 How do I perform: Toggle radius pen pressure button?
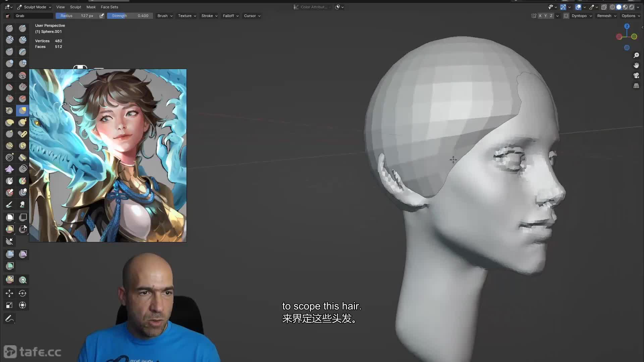(102, 16)
